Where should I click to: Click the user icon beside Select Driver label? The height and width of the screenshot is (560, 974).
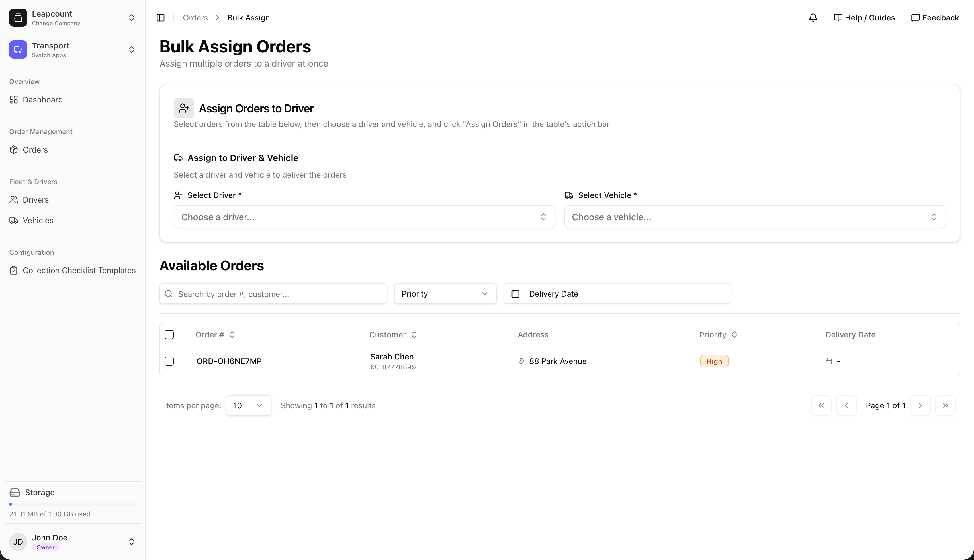pyautogui.click(x=178, y=195)
